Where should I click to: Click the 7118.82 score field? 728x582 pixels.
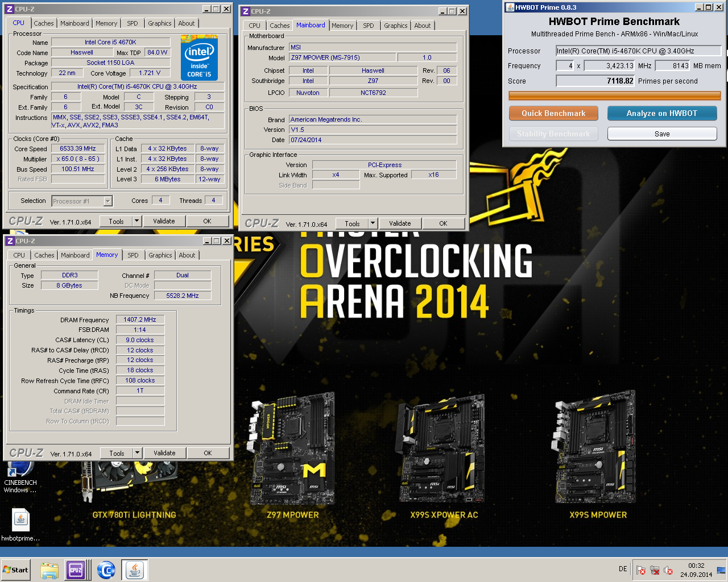click(595, 81)
